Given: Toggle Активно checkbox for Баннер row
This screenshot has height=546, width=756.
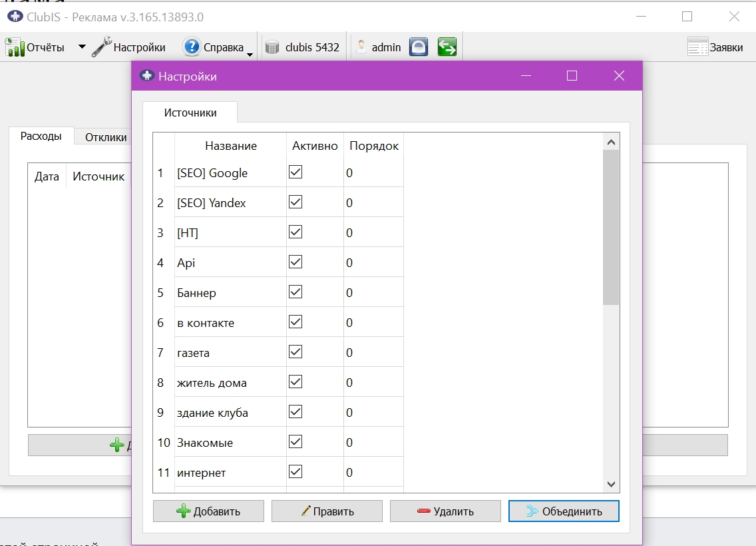Looking at the screenshot, I should pyautogui.click(x=295, y=292).
